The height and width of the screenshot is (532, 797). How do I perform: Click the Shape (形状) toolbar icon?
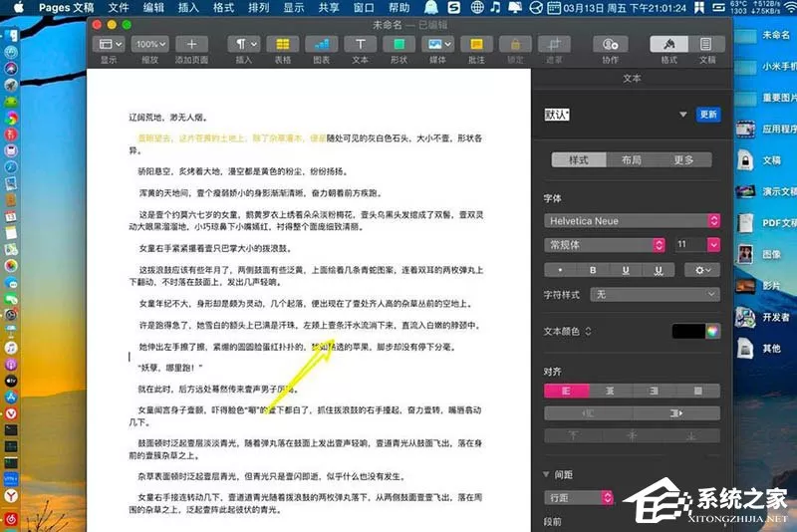pos(399,45)
